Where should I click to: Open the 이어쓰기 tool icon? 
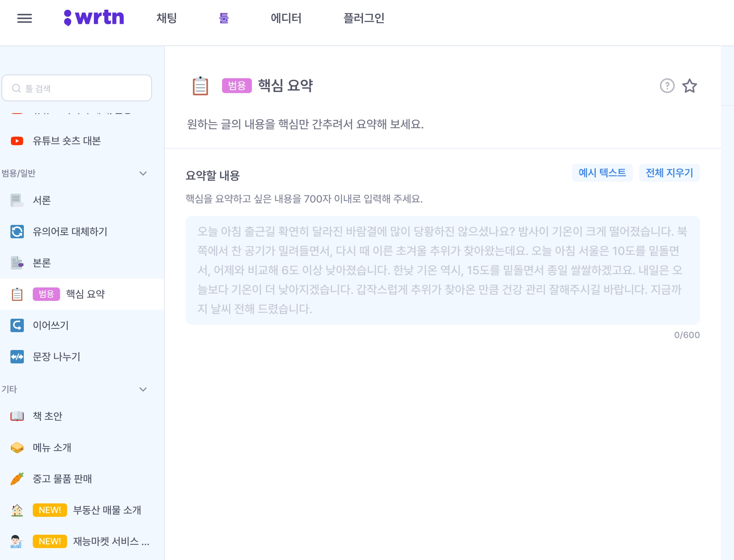(17, 325)
